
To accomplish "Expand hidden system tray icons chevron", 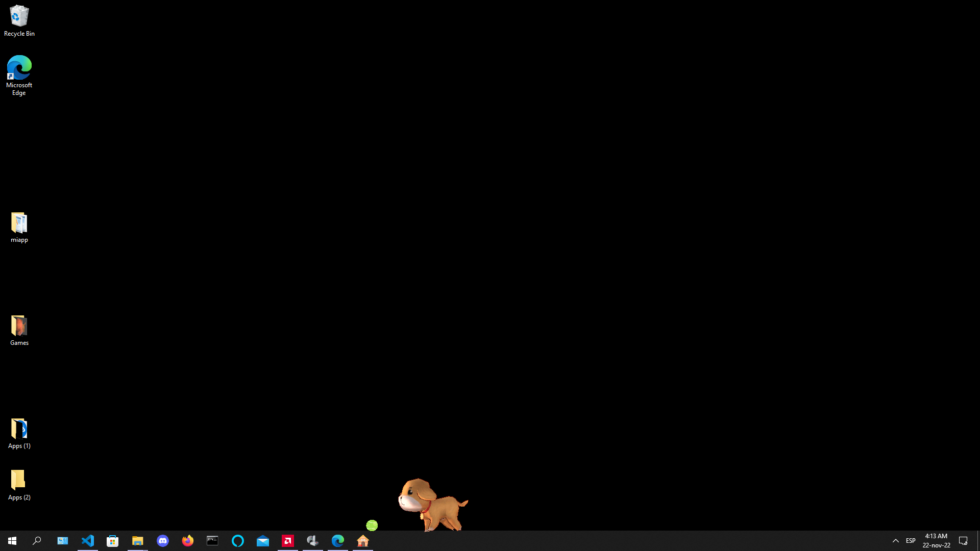I will (896, 541).
